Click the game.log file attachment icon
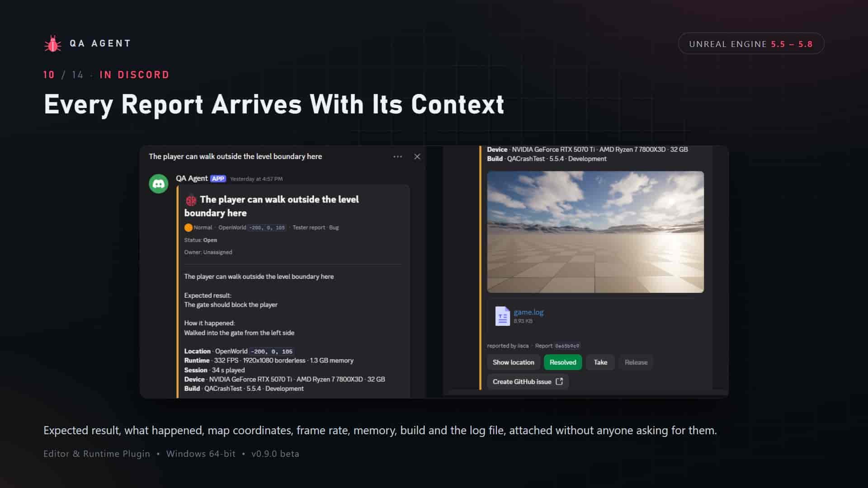The height and width of the screenshot is (488, 868). click(502, 316)
